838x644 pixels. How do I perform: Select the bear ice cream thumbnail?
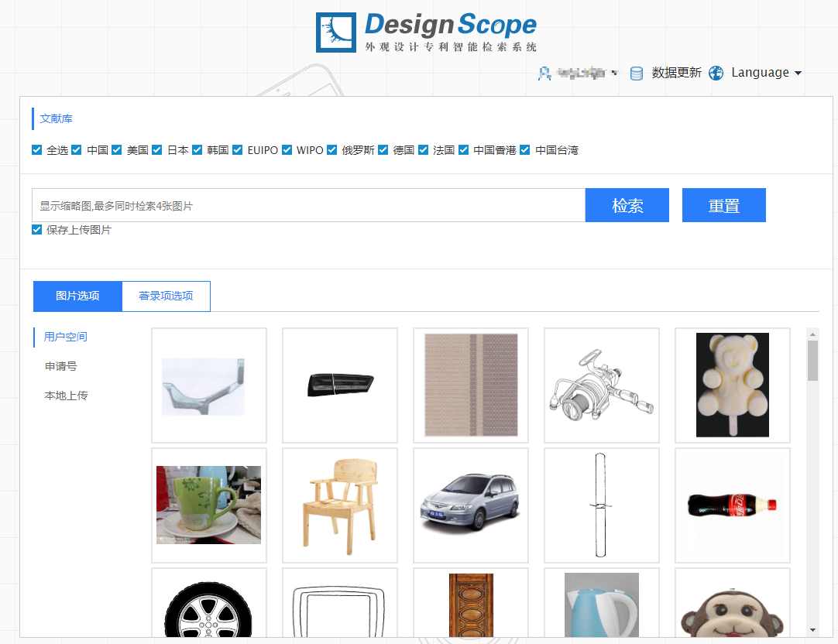[733, 385]
